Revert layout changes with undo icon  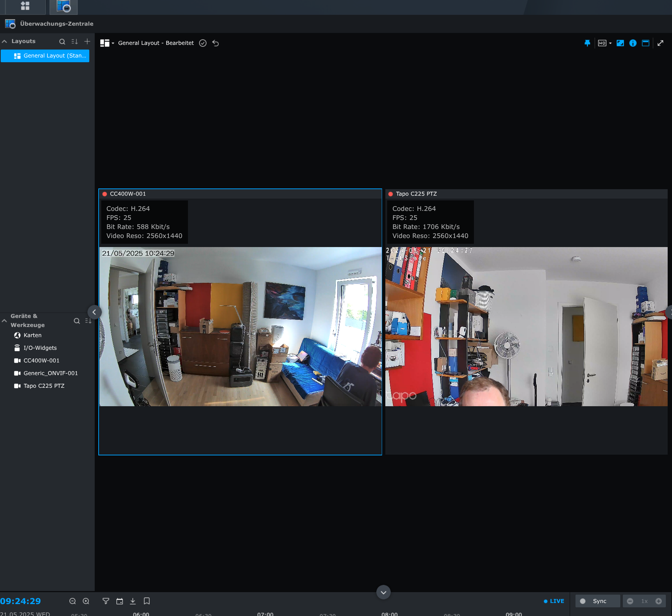[216, 43]
